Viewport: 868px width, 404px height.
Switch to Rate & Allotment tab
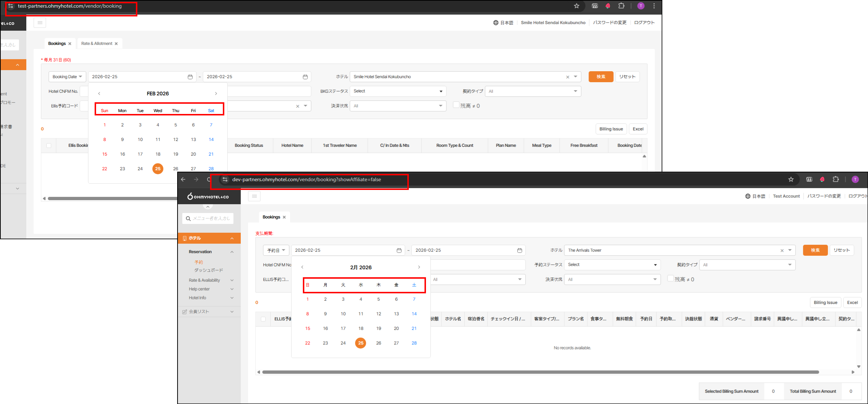[x=97, y=43]
